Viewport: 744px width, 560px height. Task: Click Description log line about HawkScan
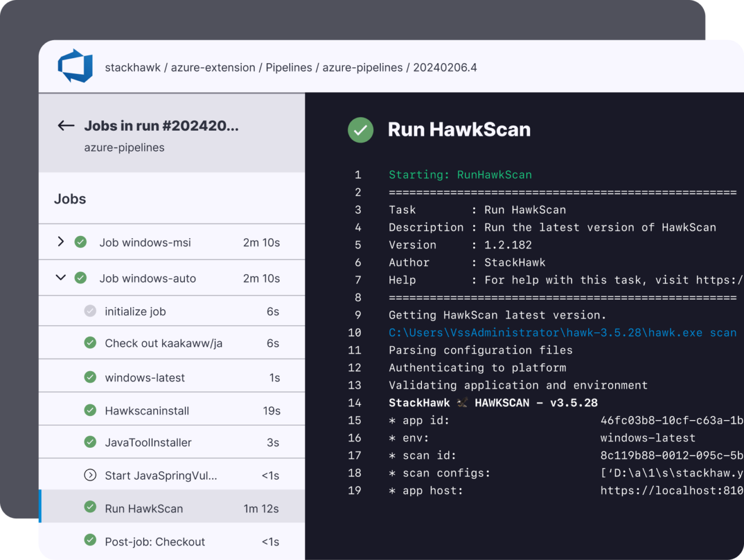[552, 228]
